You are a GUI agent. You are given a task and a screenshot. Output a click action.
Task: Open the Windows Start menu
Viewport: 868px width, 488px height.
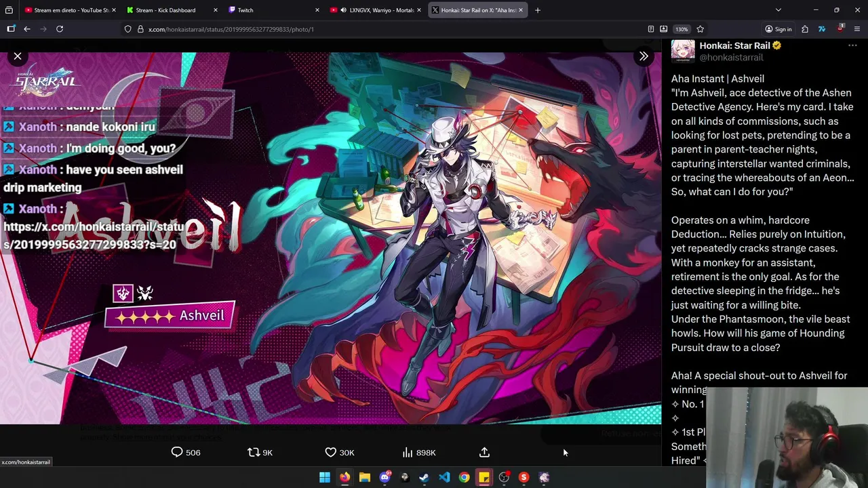click(325, 477)
